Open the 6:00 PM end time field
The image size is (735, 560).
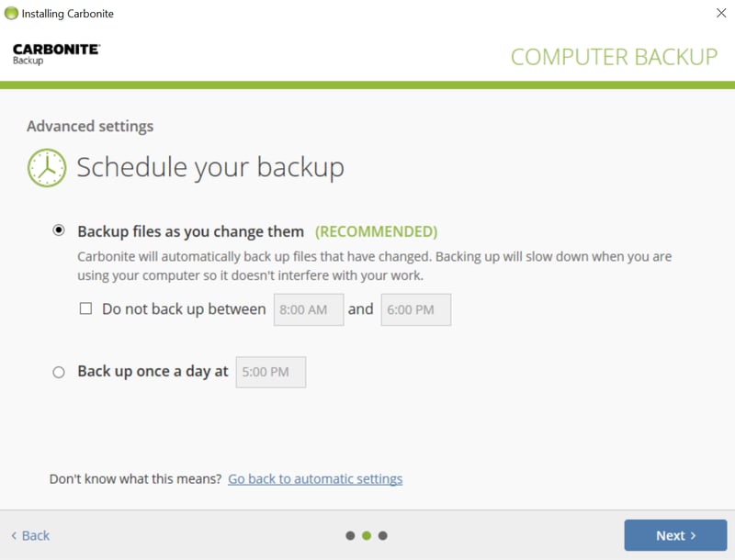click(x=415, y=309)
